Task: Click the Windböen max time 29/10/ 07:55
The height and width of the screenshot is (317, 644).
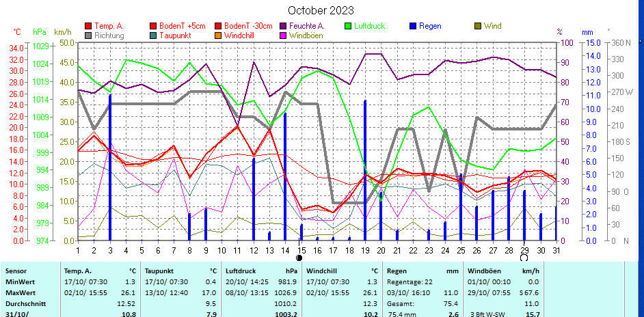Action: click(x=490, y=293)
